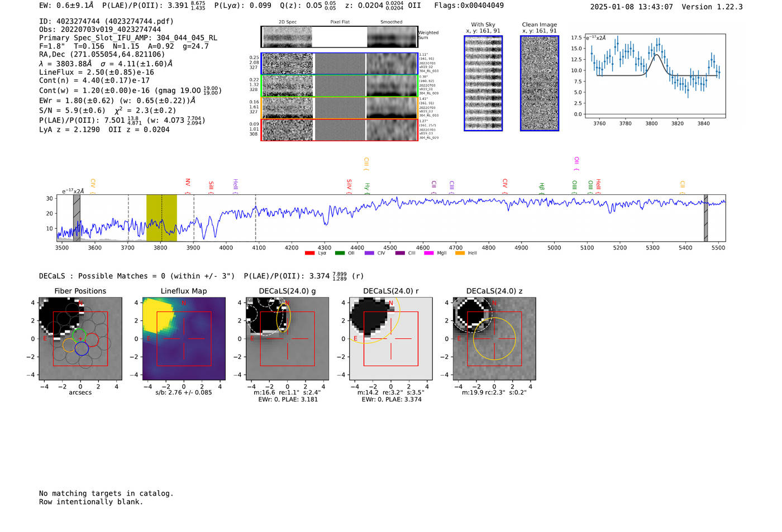Click the hatched gray band near 3545 Å
Image resolution: width=782 pixels, height=532 pixels.
77,218
